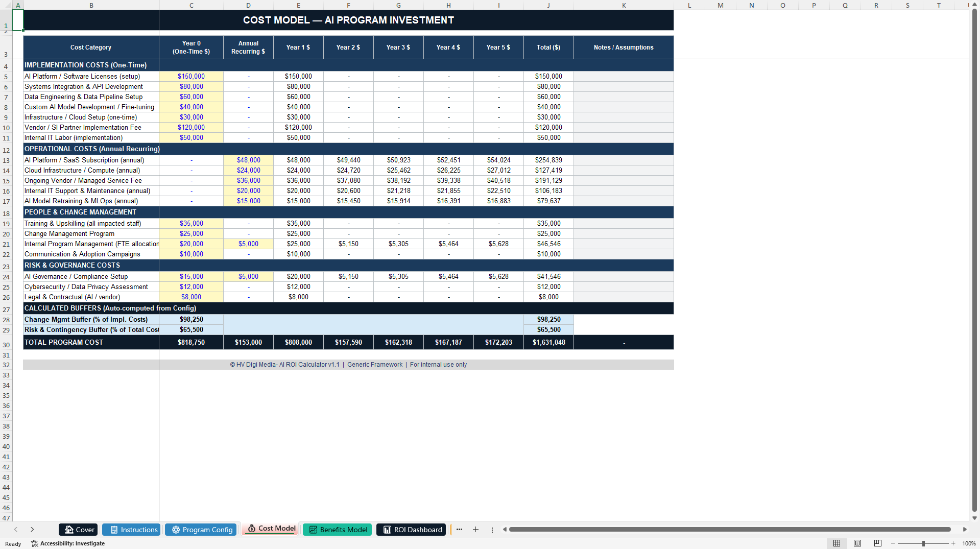Switch to Page Break Preview icon

coord(878,543)
